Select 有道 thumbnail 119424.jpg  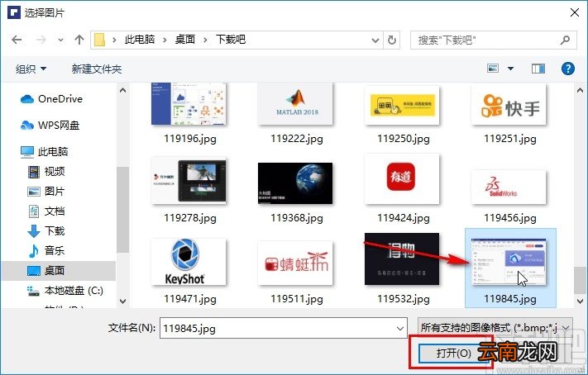(402, 178)
